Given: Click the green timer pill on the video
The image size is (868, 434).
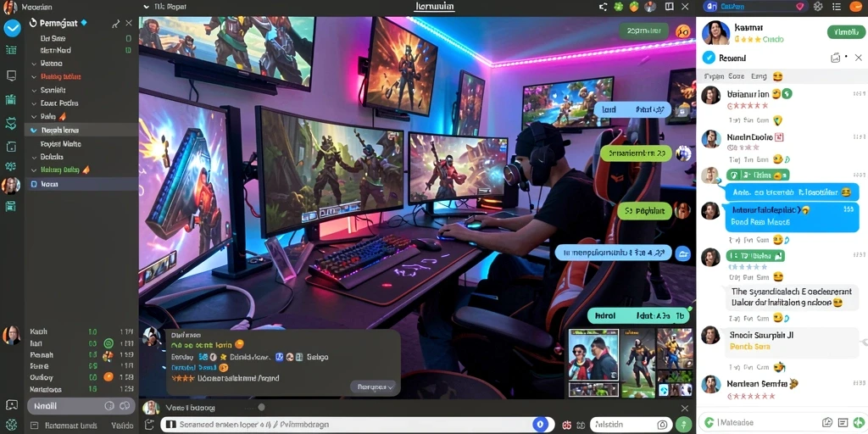Looking at the screenshot, I should click(643, 31).
